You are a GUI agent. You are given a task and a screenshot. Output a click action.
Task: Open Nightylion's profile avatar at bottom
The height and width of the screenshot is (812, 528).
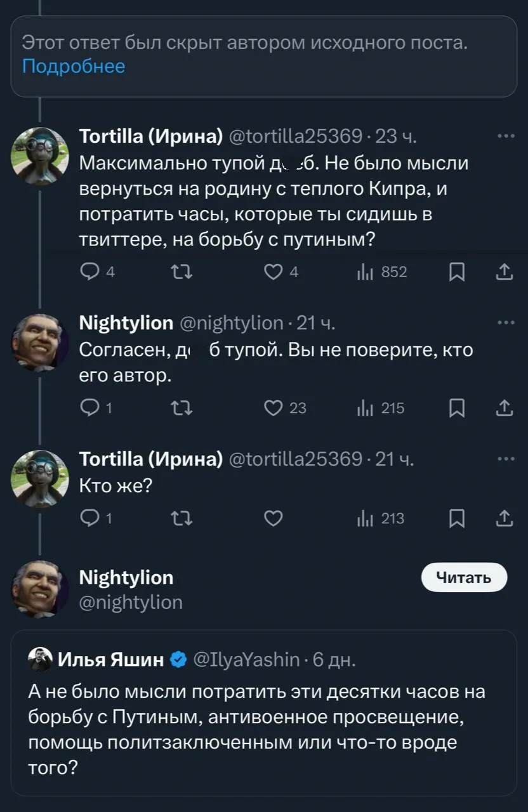pyautogui.click(x=39, y=589)
